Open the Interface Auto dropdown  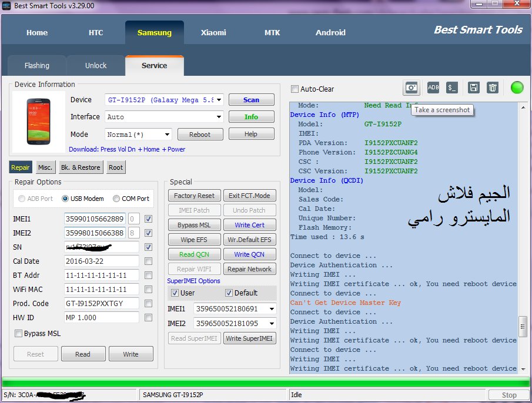click(x=219, y=117)
